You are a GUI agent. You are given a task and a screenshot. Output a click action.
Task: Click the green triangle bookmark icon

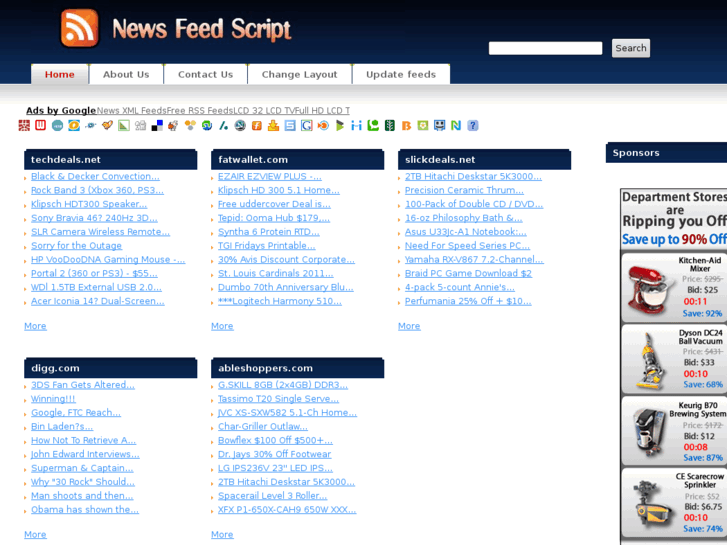[x=124, y=125]
